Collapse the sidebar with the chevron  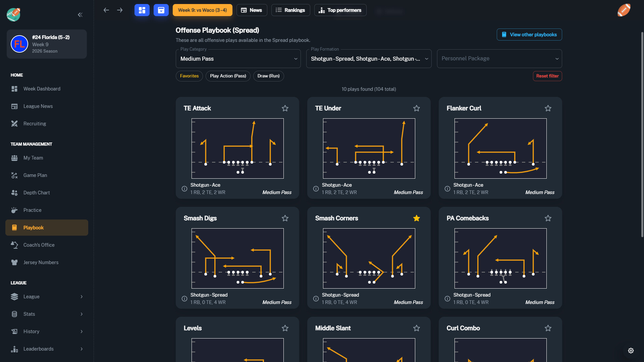click(80, 15)
